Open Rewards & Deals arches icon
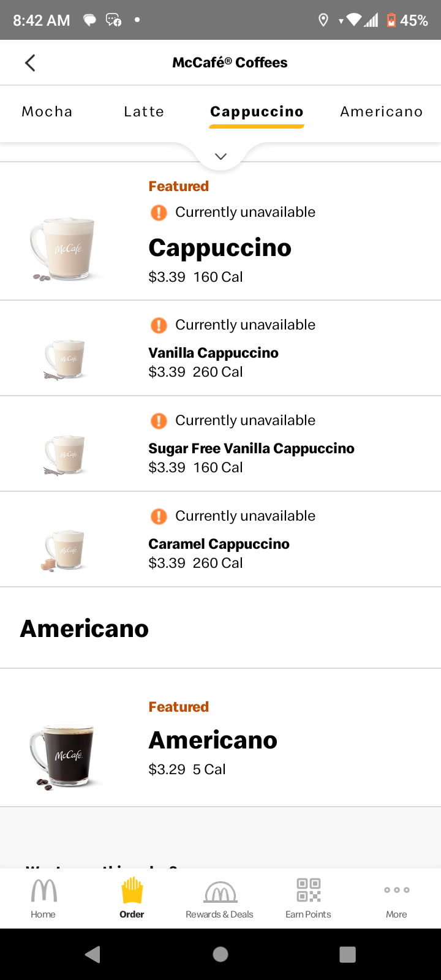441x980 pixels. point(220,892)
